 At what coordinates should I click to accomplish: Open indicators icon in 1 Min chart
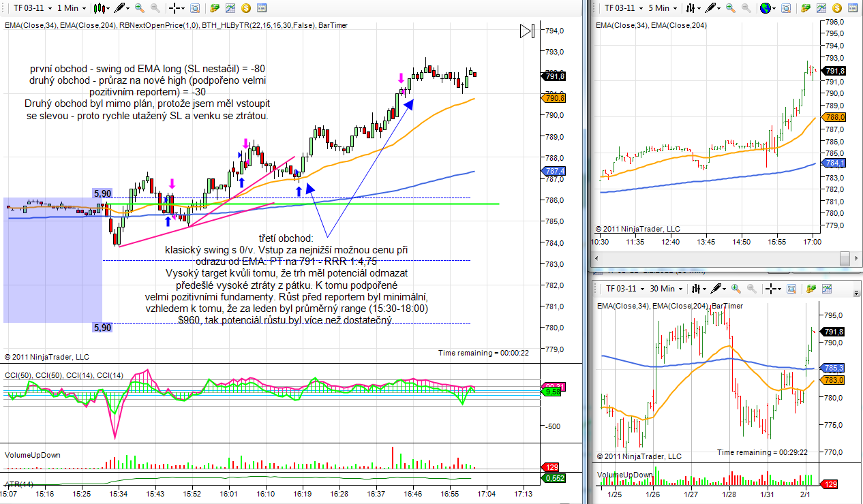point(230,8)
